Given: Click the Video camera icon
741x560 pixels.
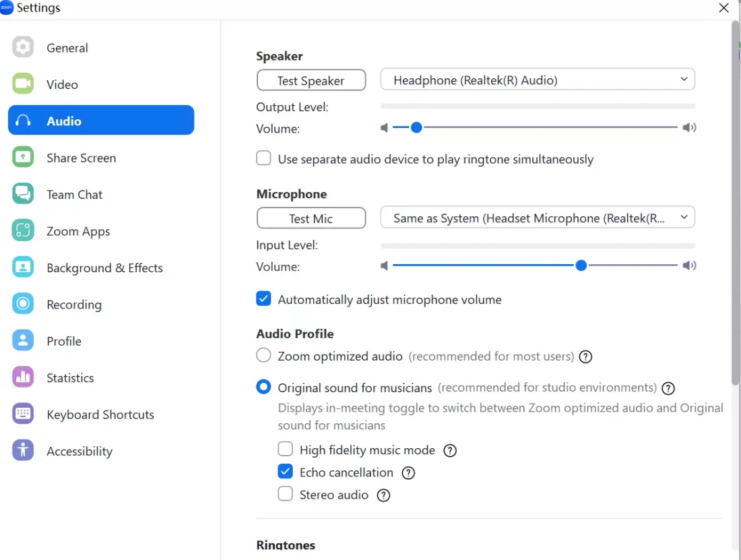Looking at the screenshot, I should tap(23, 84).
